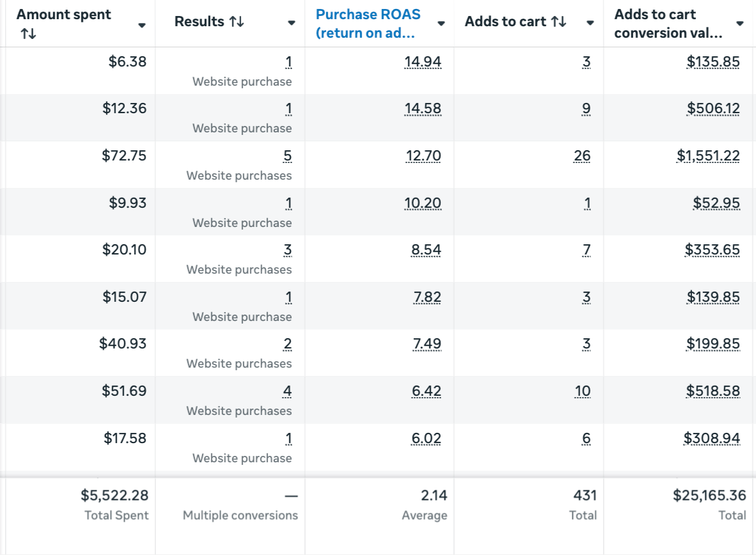
Task: Open the 26 adds to cart link
Action: (x=582, y=156)
